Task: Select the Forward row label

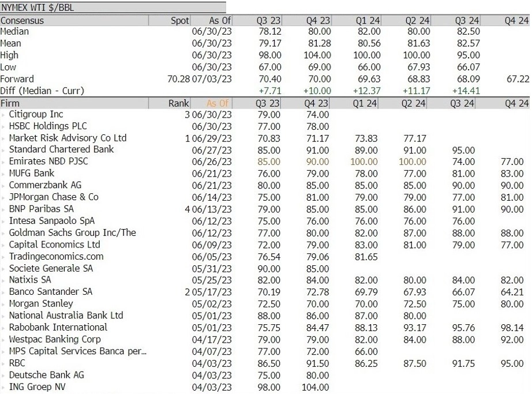Action: pyautogui.click(x=17, y=79)
